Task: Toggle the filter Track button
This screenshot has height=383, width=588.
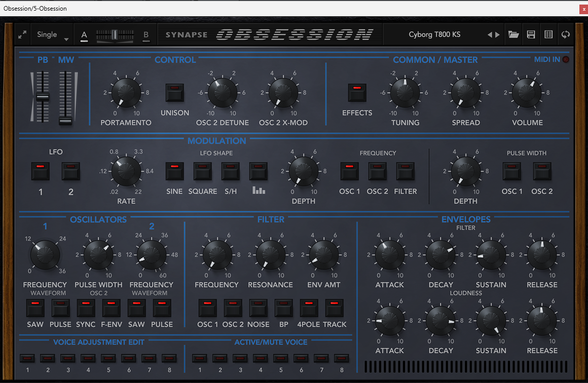Action: (x=335, y=308)
